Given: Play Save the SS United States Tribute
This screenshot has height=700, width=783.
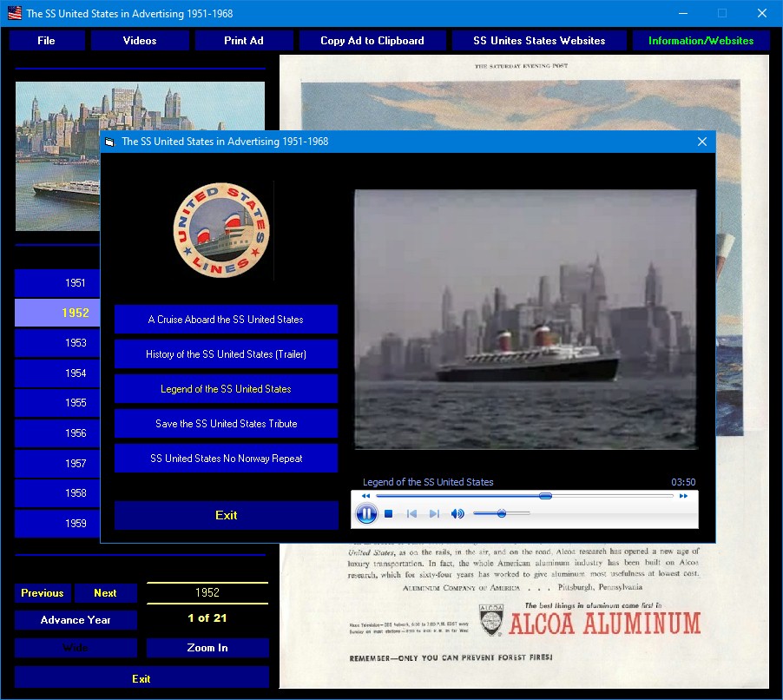Looking at the screenshot, I should click(x=226, y=424).
